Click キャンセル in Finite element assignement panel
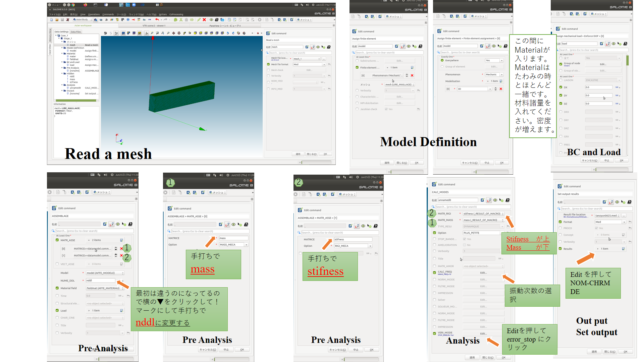 [x=470, y=163]
